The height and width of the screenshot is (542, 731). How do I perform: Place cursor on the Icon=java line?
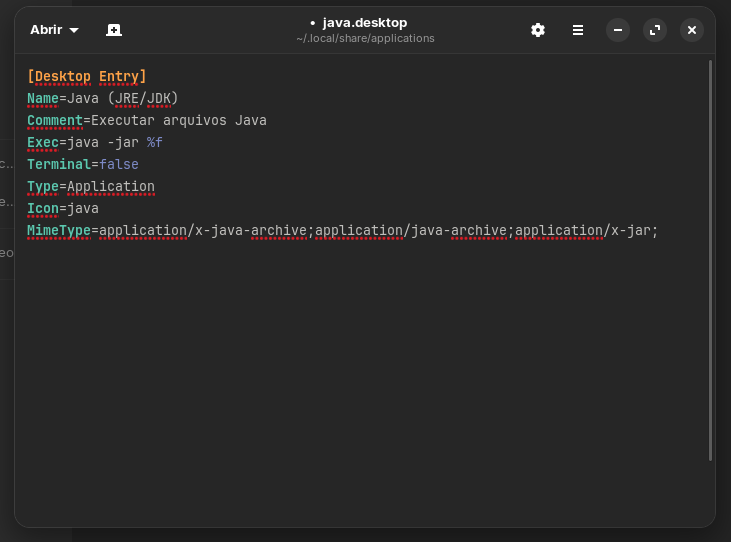[63, 208]
